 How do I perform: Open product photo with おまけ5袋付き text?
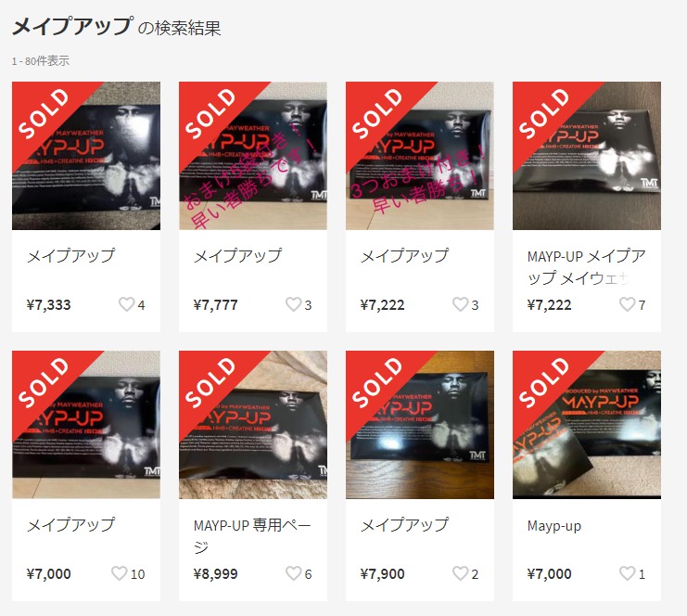253,156
